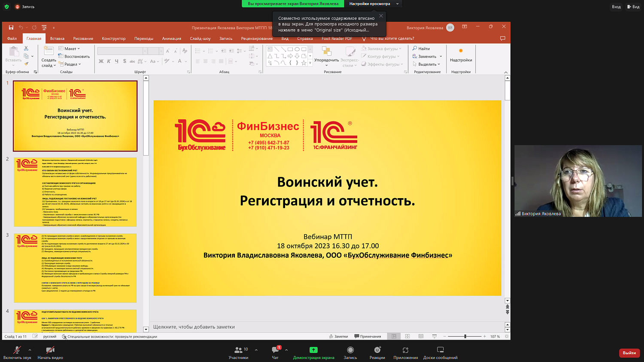Select the triangle shape in shapes gallery
The width and height of the screenshot is (644, 362).
click(270, 56)
